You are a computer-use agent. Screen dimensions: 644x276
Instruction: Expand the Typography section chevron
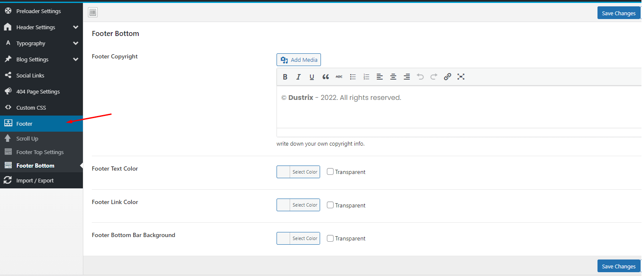coord(76,43)
